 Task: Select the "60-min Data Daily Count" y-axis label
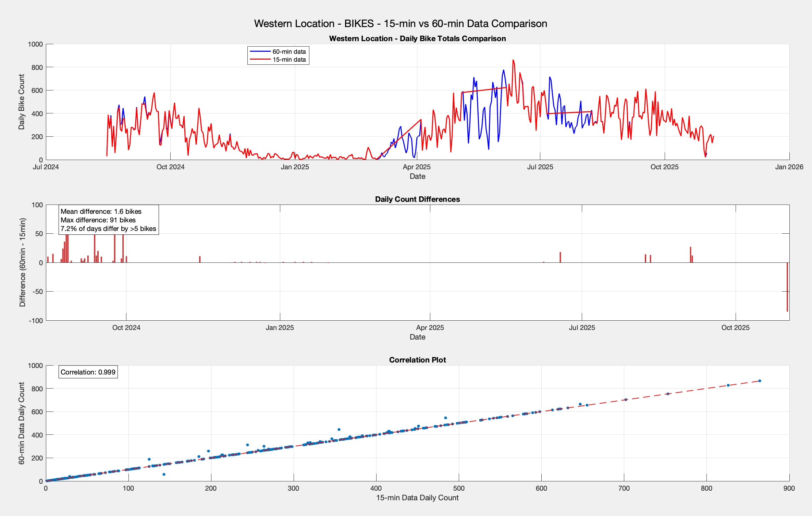(x=22, y=423)
